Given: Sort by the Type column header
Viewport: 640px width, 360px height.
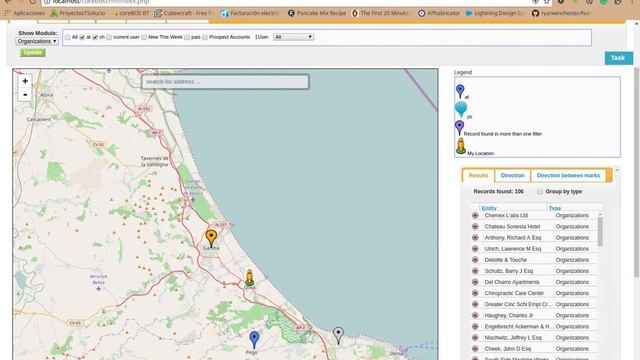Looking at the screenshot, I should (555, 208).
